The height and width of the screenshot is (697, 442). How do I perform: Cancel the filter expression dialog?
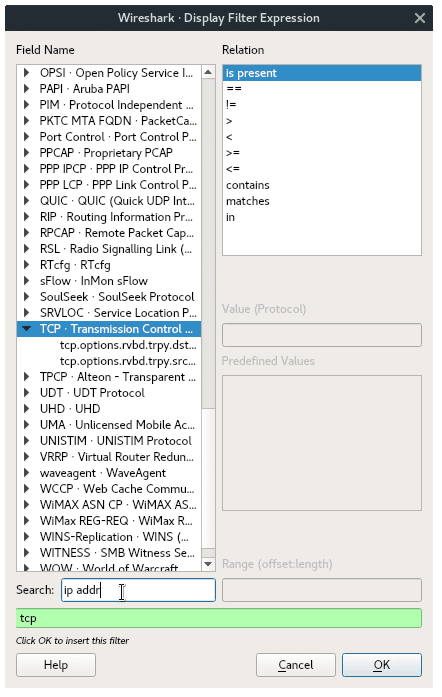point(296,665)
